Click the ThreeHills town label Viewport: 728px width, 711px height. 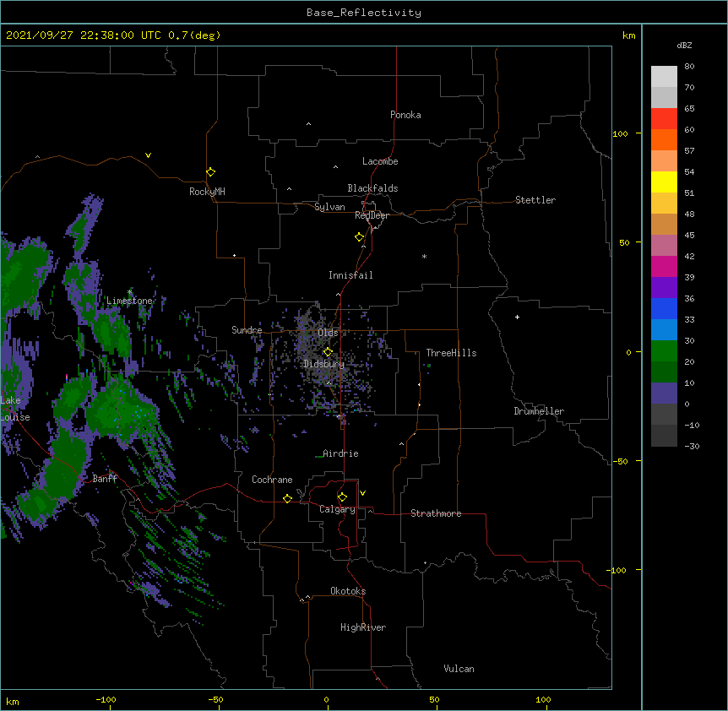[451, 353]
